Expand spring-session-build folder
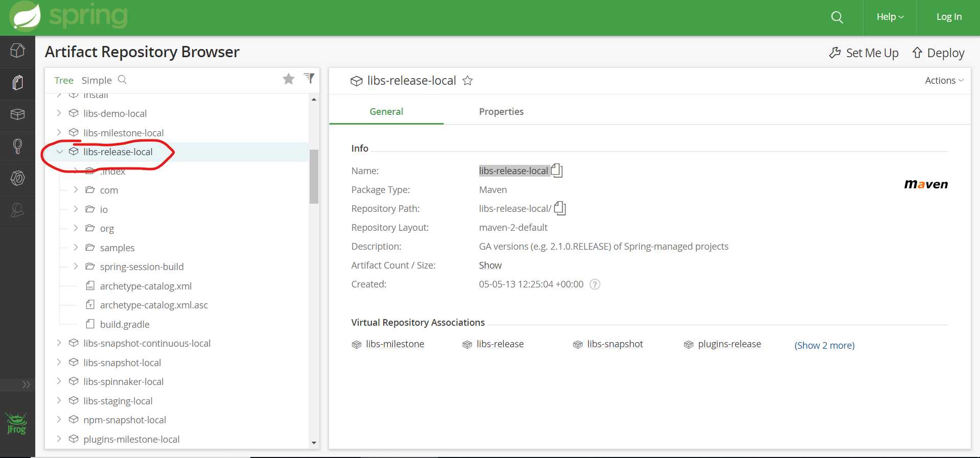Screen dimensions: 980x458 (x=76, y=266)
